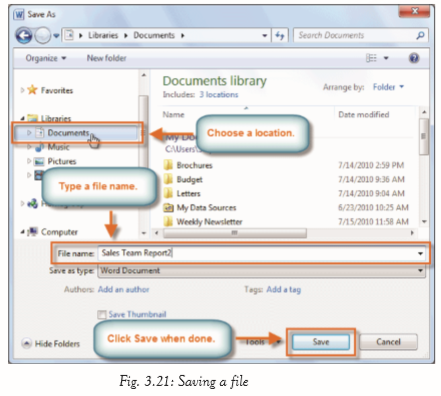Select the Weekly Newsletter folder
This screenshot has width=441, height=396.
click(x=209, y=222)
